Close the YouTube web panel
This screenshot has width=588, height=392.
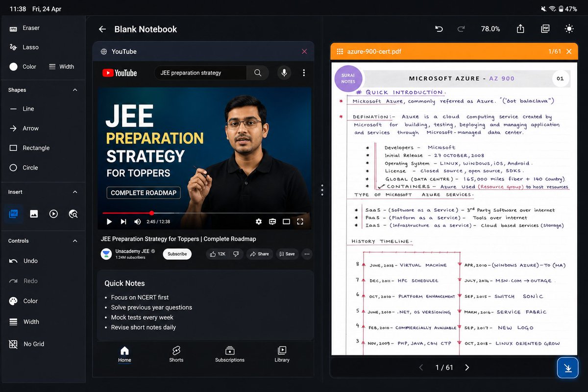click(x=304, y=51)
